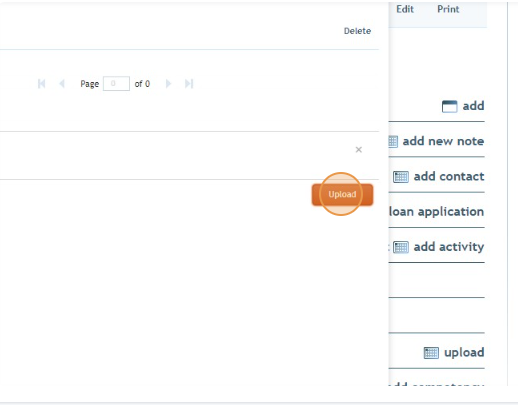The height and width of the screenshot is (405, 518).
Task: Jump to the last page icon
Action: coord(189,83)
